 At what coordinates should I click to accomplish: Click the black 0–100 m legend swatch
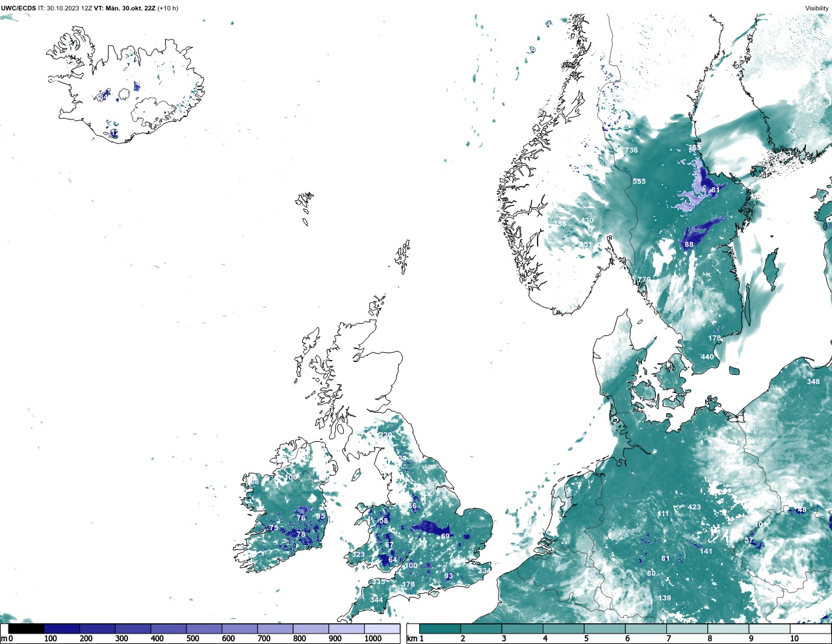pyautogui.click(x=27, y=628)
